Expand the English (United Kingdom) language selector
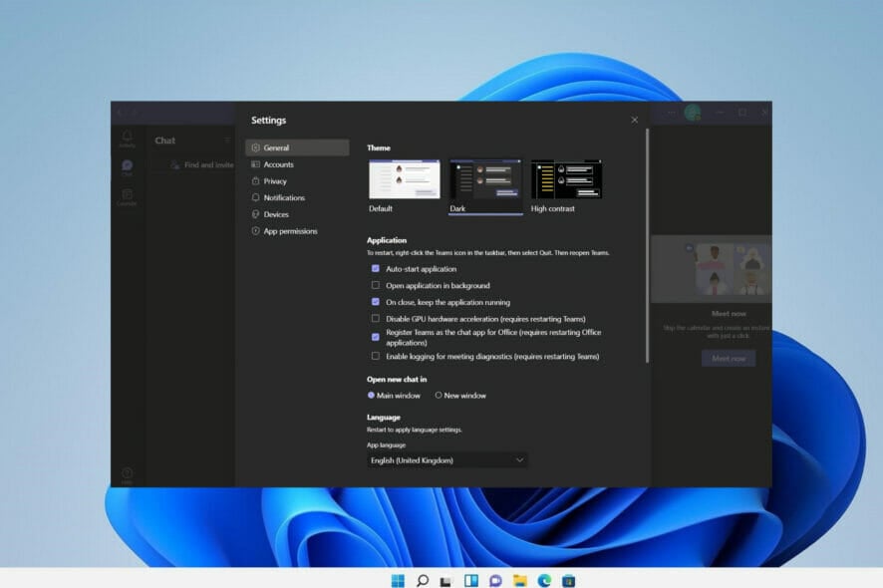This screenshot has height=588, width=883. 445,459
